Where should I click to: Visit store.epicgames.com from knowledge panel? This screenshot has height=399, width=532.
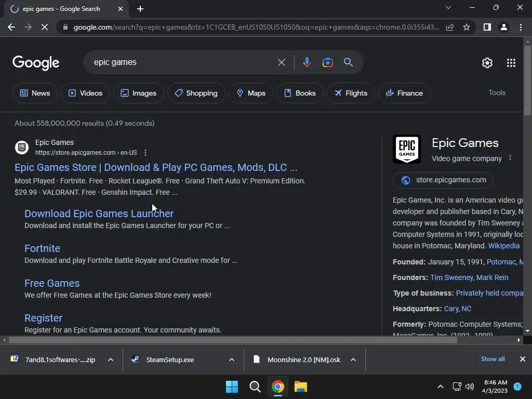pyautogui.click(x=443, y=180)
